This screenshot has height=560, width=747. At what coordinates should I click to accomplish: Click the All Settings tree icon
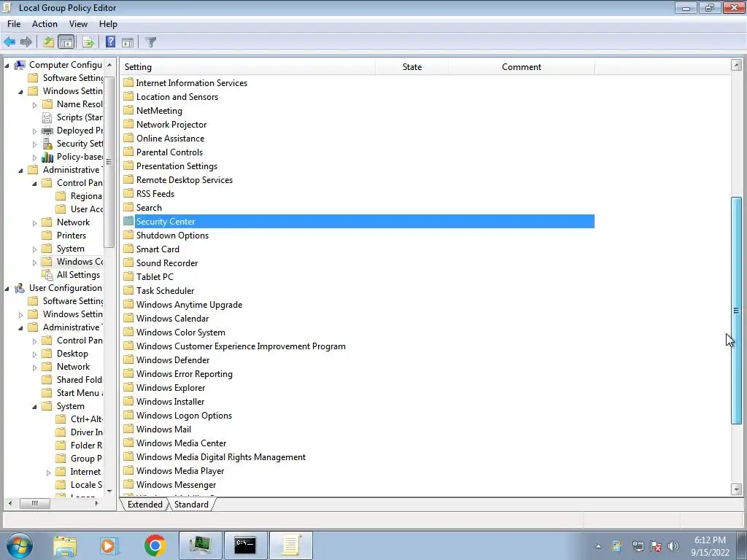[x=47, y=275]
